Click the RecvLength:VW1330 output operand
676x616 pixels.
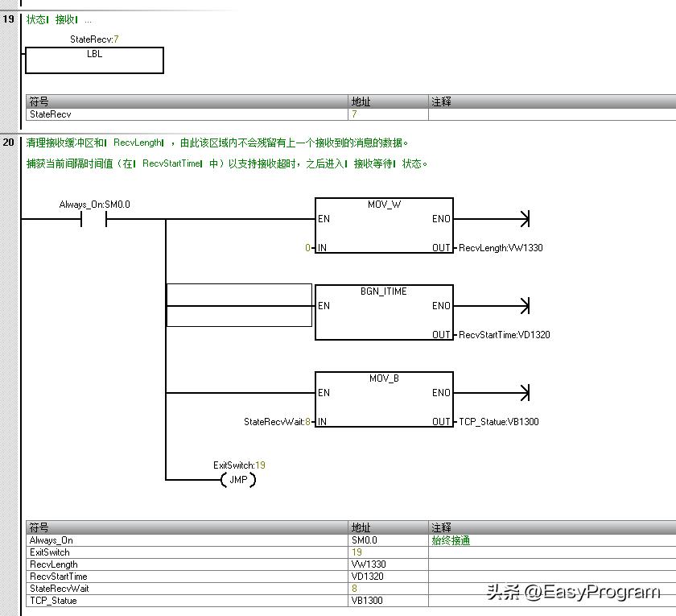tap(501, 248)
